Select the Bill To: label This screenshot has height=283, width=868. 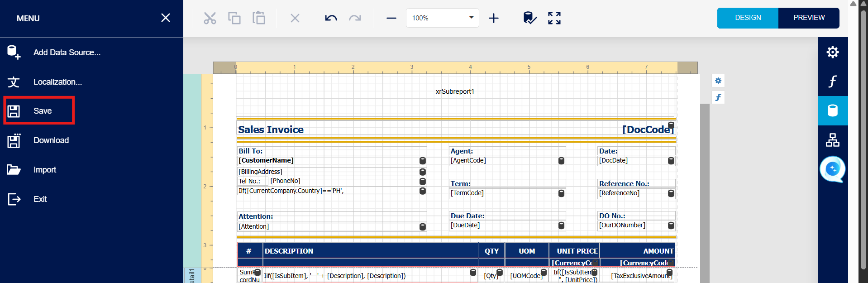[332, 151]
